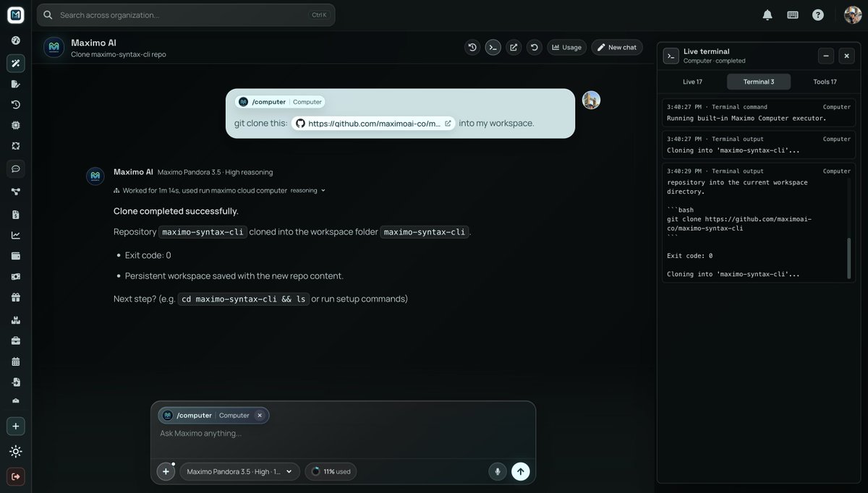Viewport: 868px width, 493px height.
Task: Switch to the Tools 17 tab
Action: (x=825, y=82)
